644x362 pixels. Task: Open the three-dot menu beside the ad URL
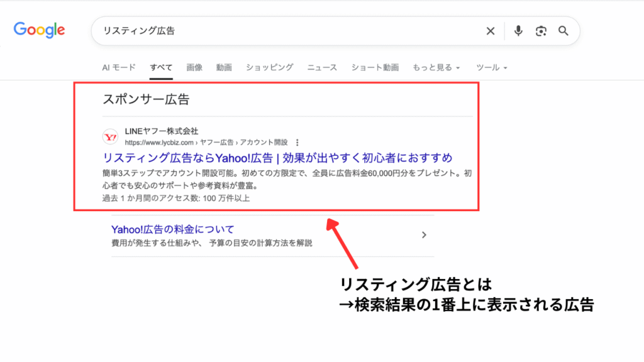pyautogui.click(x=297, y=143)
